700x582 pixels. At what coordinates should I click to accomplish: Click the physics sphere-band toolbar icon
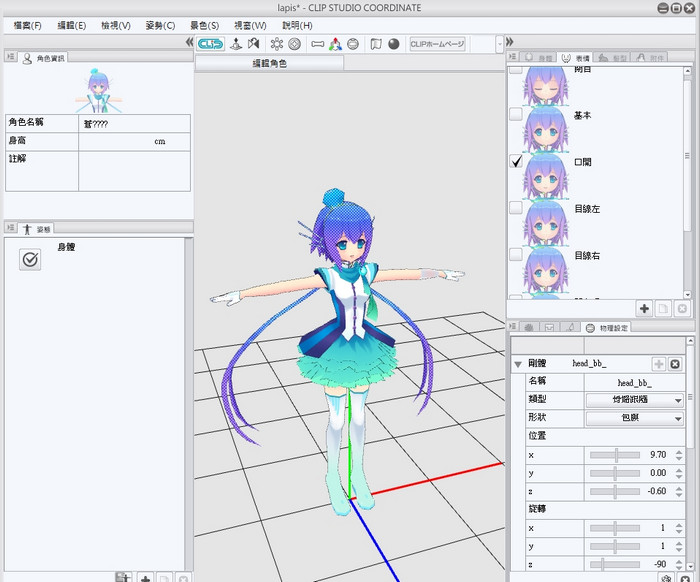(x=353, y=44)
